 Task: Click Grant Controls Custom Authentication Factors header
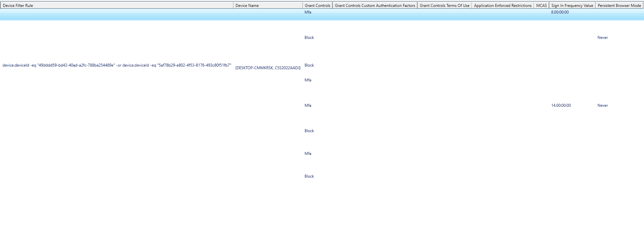(x=375, y=5)
